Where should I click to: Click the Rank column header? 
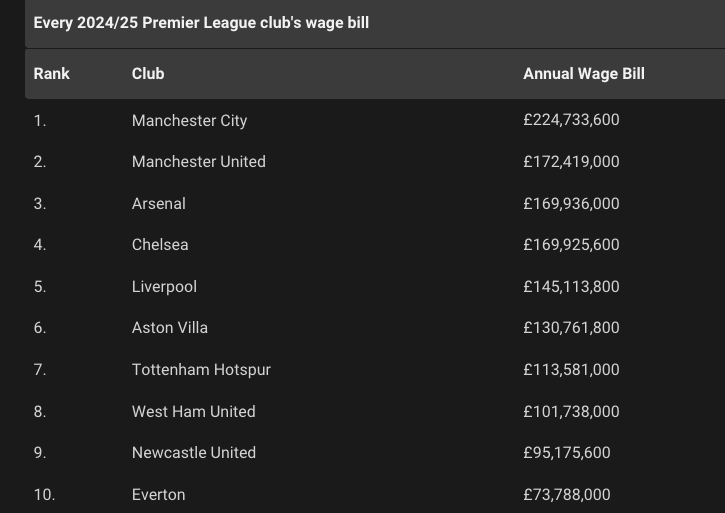pos(52,74)
